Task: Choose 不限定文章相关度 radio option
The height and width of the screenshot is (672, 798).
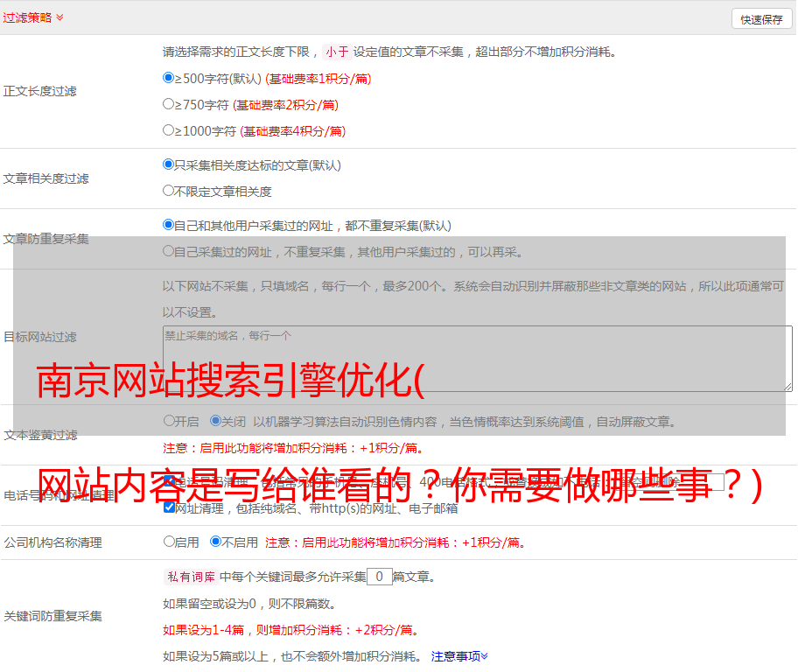Action: (x=169, y=191)
